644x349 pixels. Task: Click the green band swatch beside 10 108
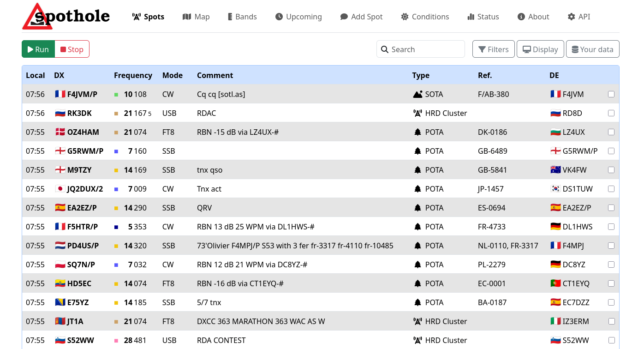pos(116,95)
